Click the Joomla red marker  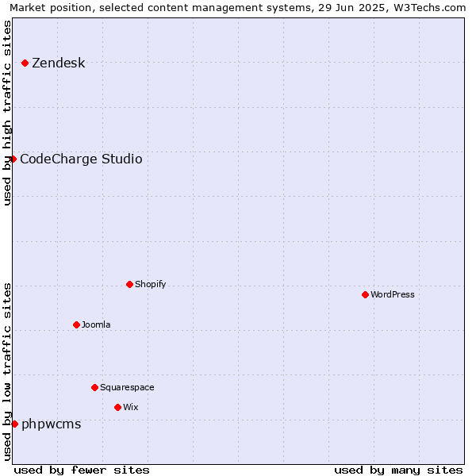point(76,324)
